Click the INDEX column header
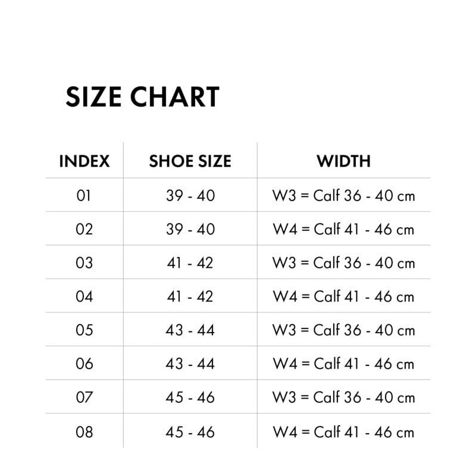 tap(84, 161)
